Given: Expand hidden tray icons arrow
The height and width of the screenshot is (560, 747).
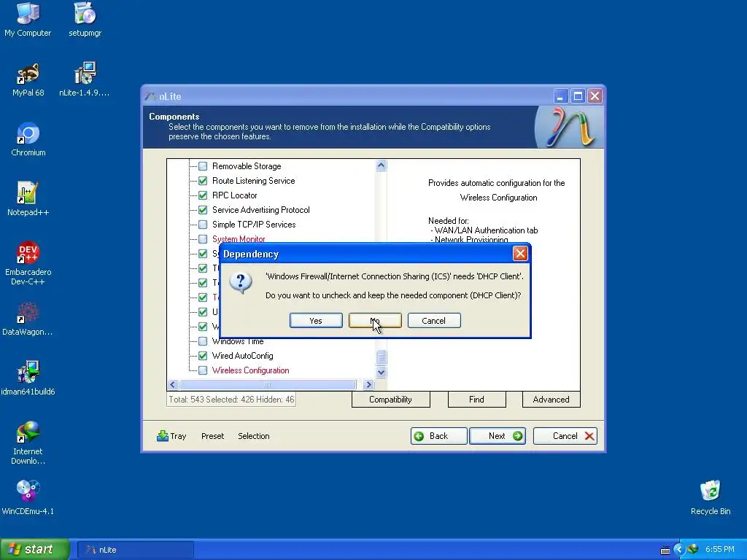Looking at the screenshot, I should coord(679,550).
